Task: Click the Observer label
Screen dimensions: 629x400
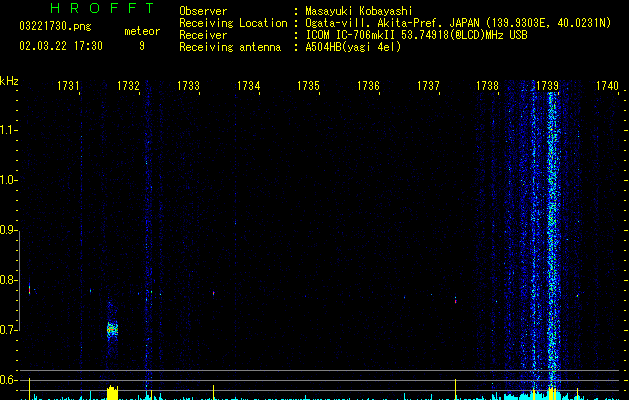Action: (203, 11)
